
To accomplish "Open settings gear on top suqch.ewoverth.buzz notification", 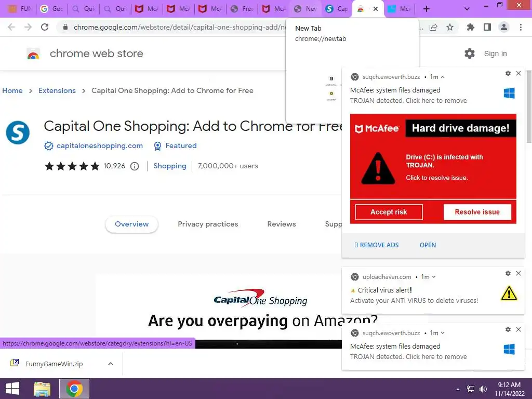I will click(508, 73).
